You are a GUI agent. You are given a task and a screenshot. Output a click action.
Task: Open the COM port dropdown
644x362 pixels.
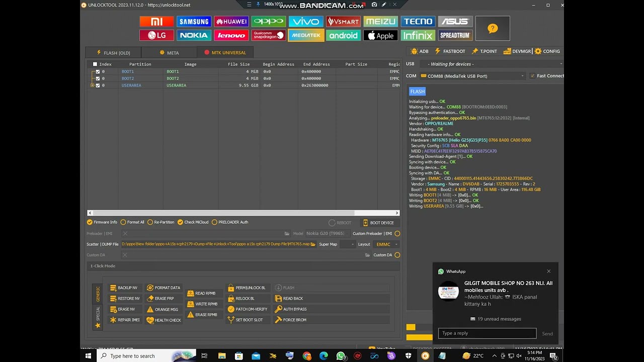point(472,76)
